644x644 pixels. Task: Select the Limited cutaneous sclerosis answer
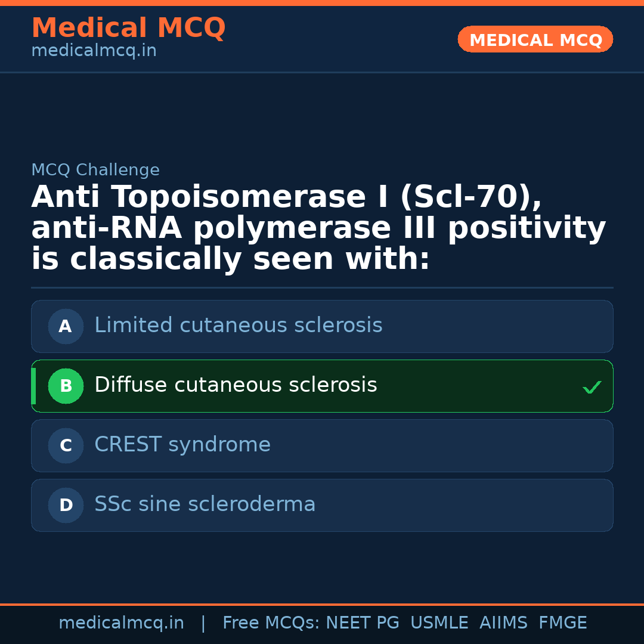tap(238, 326)
